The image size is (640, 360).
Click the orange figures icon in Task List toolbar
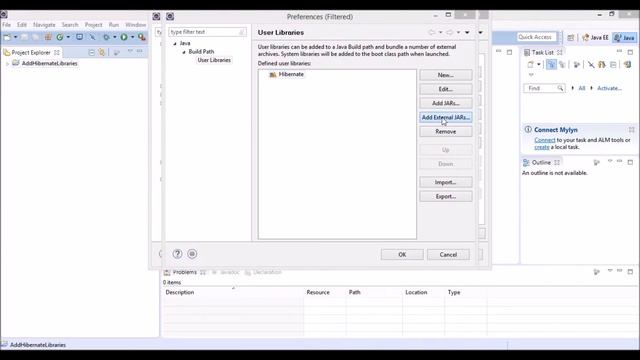tap(602, 64)
